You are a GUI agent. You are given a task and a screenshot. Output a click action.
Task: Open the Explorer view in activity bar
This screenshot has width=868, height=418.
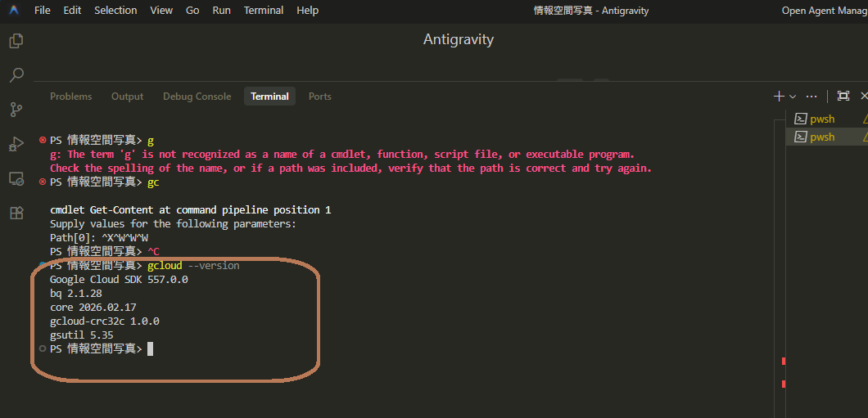pyautogui.click(x=16, y=40)
